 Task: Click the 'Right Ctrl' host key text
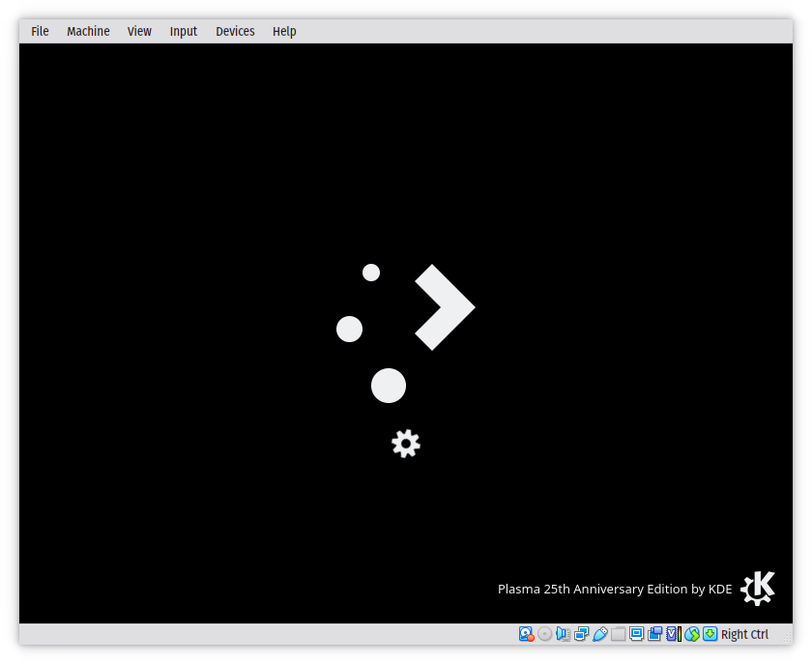[744, 634]
